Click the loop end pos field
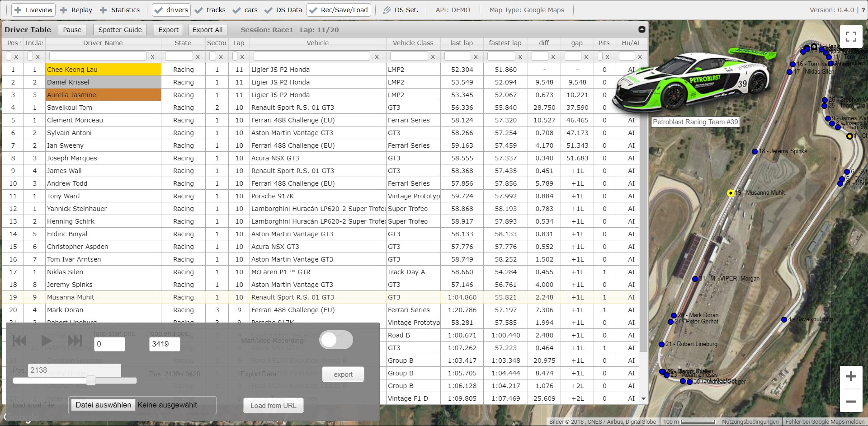This screenshot has width=868, height=426. point(165,344)
